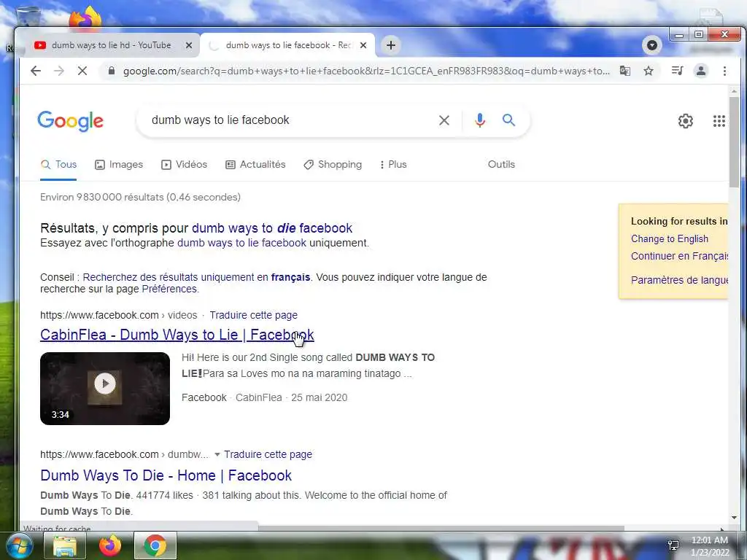Open Dumb Ways To Die - Home | Facebook
The width and height of the screenshot is (747, 560).
click(166, 475)
